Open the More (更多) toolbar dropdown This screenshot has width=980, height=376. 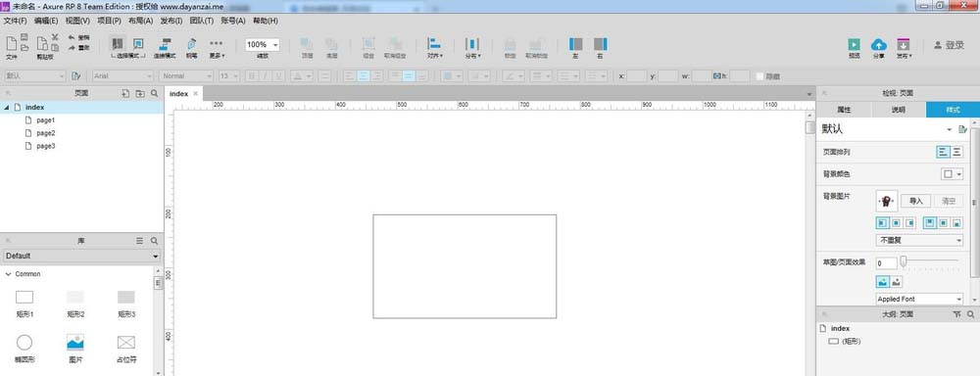[x=217, y=47]
